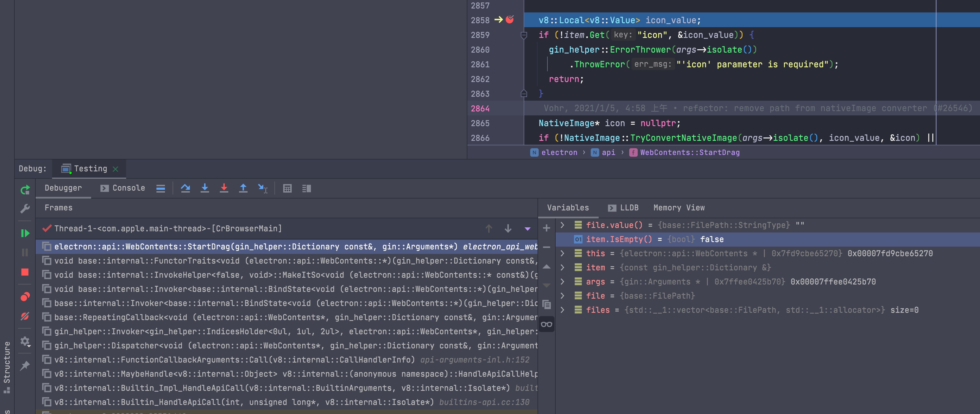Open debugger settings wrench icon
The width and height of the screenshot is (980, 414).
pos(25,208)
